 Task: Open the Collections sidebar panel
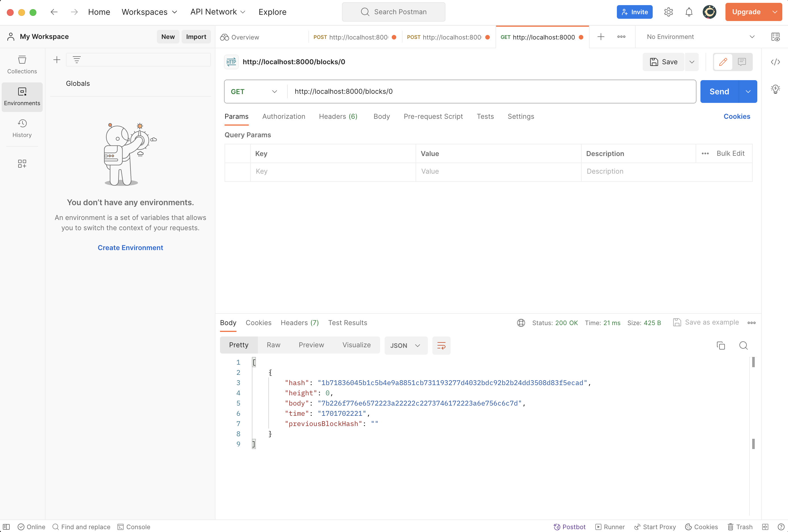pos(22,65)
